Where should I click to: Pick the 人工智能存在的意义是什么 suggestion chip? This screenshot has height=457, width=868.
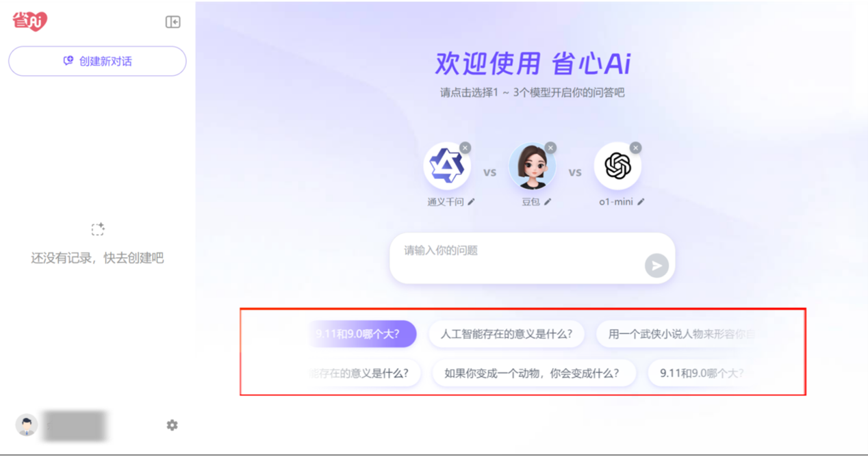(x=506, y=335)
